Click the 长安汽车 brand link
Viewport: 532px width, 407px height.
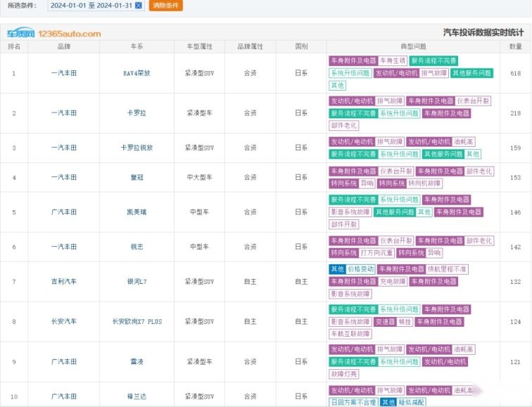coord(64,322)
